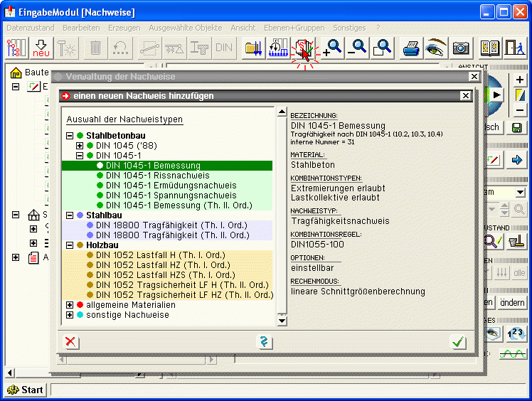This screenshot has width=532, height=401.
Task: Click the list scrollbar down arrow
Action: (x=282, y=321)
